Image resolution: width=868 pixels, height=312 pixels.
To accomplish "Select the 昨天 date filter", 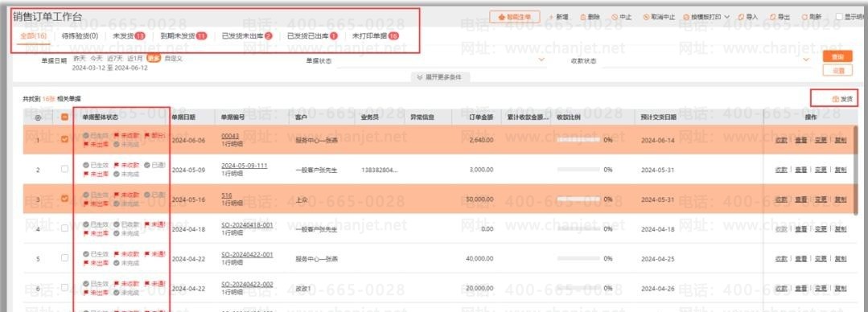I will (x=79, y=58).
